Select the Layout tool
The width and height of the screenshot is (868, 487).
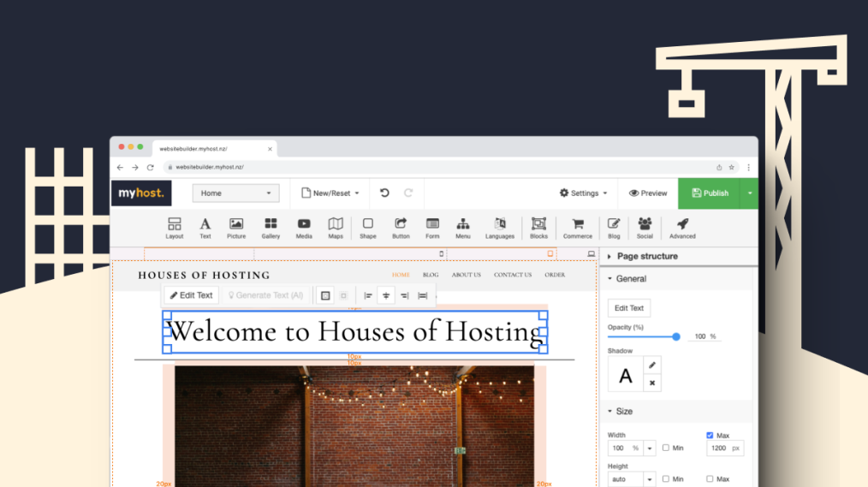point(175,228)
